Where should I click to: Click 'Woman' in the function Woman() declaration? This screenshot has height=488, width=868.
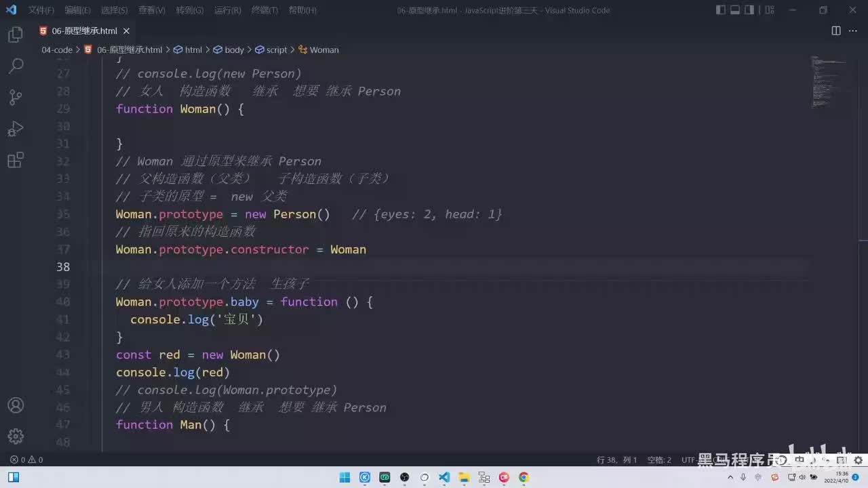pos(197,109)
